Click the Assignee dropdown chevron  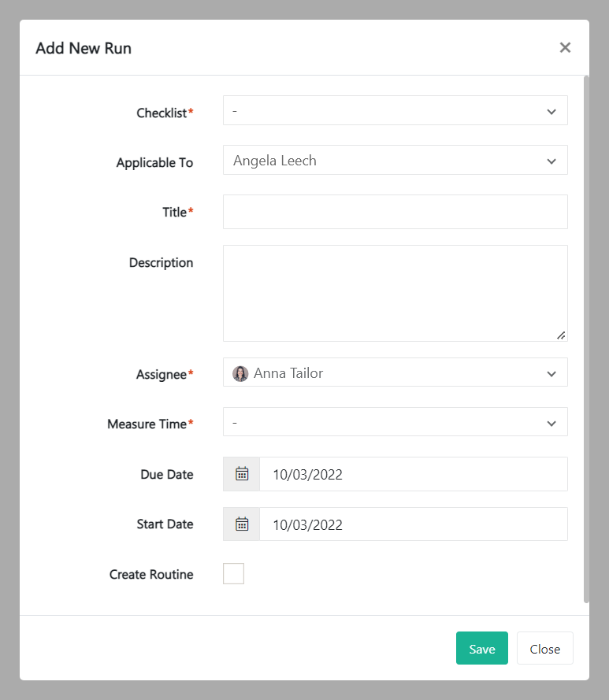551,372
